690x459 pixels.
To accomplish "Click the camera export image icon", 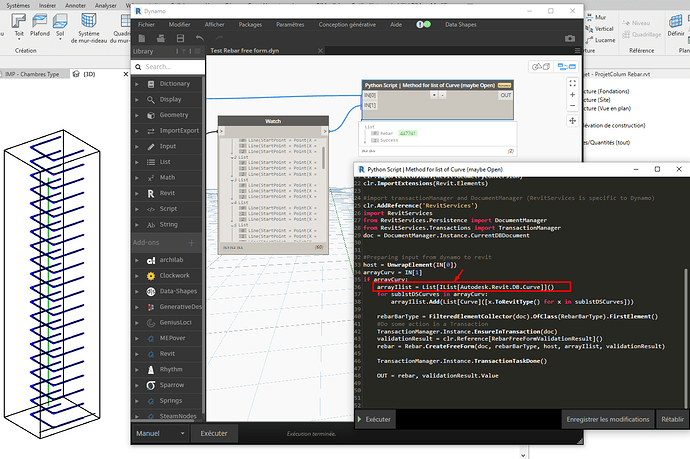I will [570, 38].
